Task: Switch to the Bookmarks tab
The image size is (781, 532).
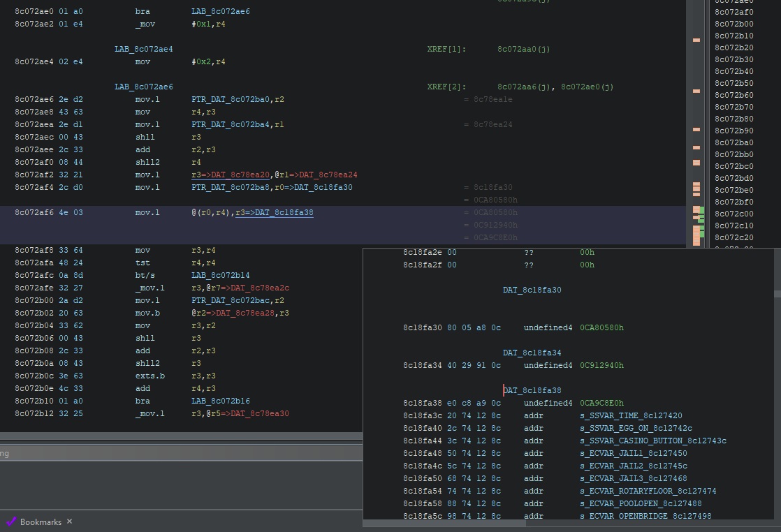Action: tap(41, 522)
